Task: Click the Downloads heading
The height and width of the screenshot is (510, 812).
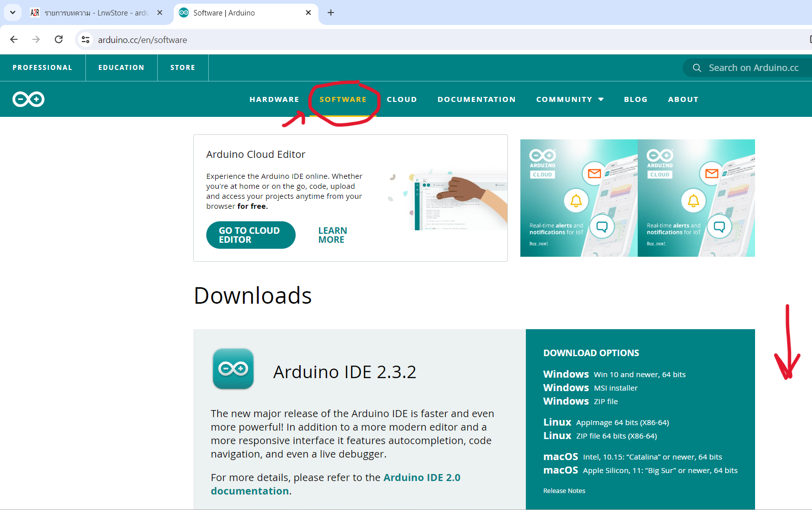Action: coord(253,295)
